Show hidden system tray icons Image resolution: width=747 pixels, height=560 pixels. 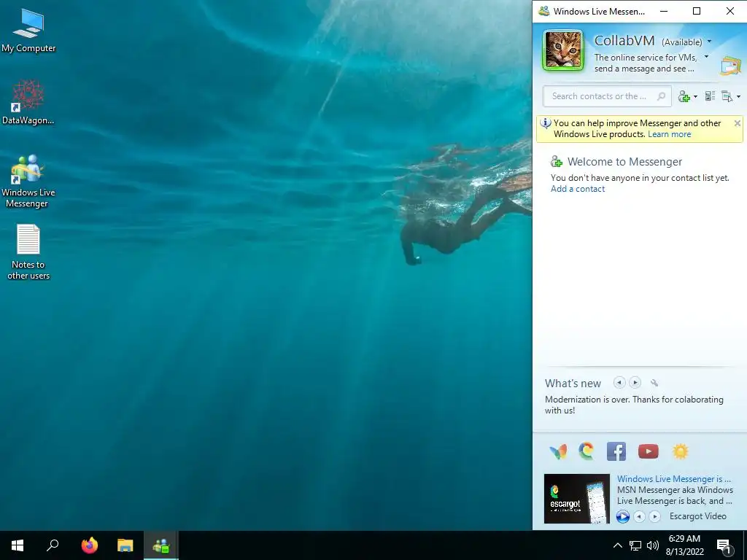pos(617,545)
